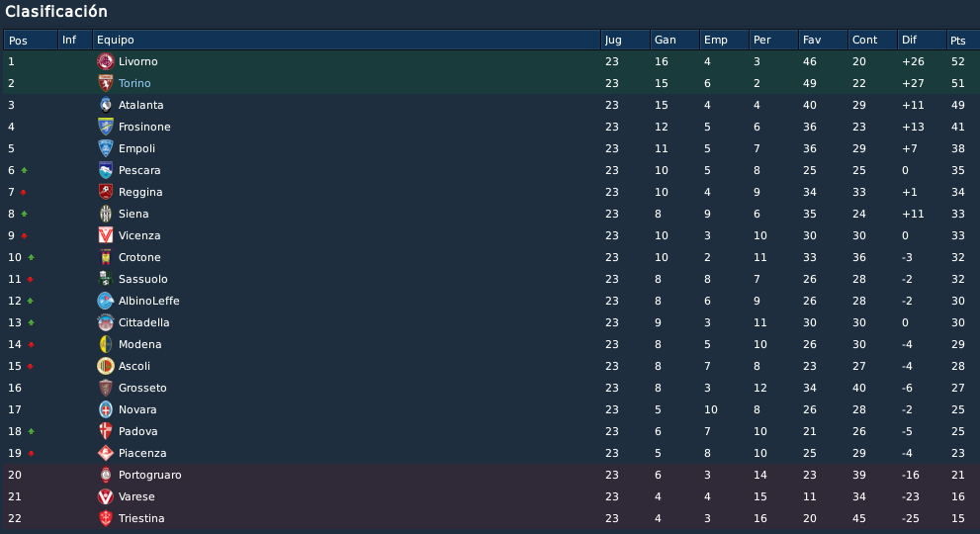Click the green up arrow beside position 6

25,170
